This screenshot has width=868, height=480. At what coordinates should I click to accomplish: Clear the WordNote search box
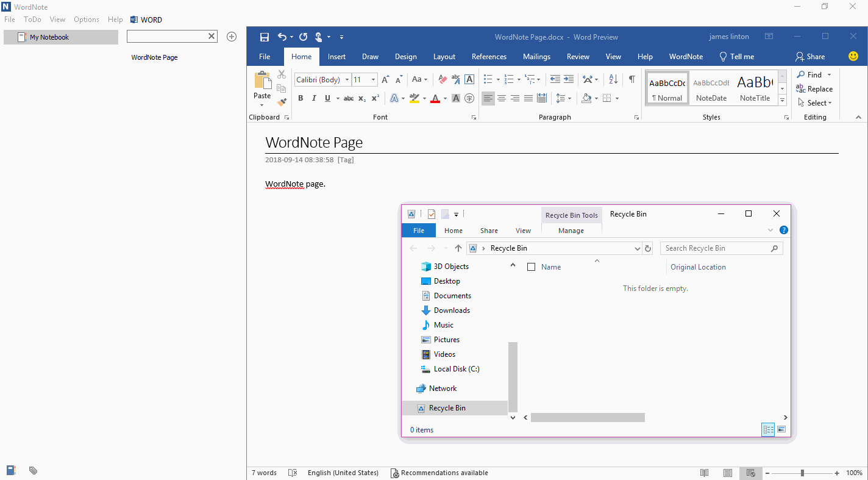212,37
